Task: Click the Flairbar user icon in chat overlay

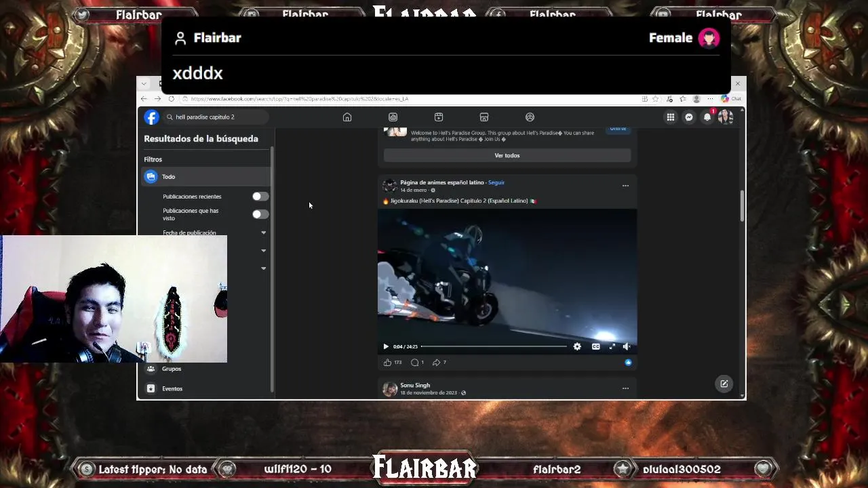Action: 180,39
